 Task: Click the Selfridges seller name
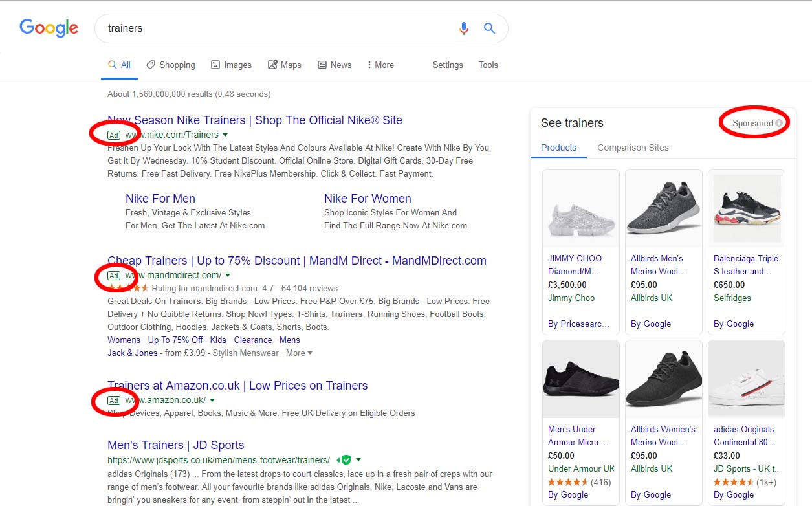[732, 298]
